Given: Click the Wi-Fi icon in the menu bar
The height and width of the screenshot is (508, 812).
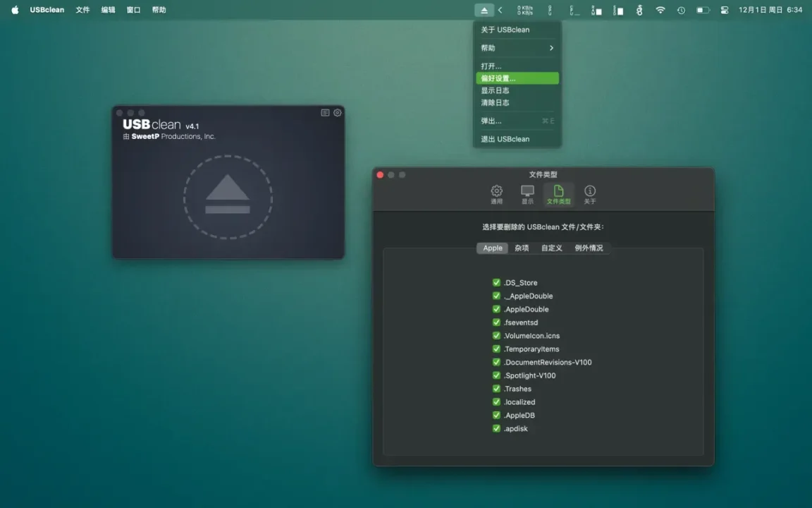Looking at the screenshot, I should point(660,10).
